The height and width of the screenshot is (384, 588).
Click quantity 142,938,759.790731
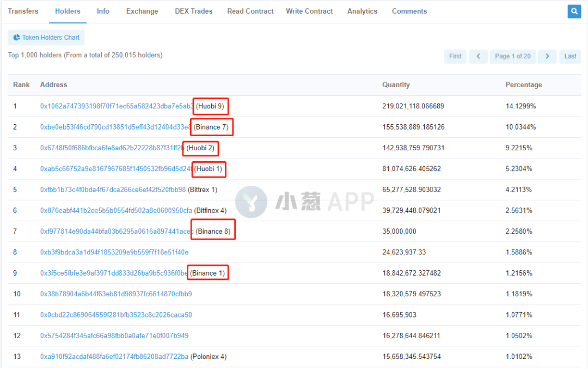tap(413, 148)
